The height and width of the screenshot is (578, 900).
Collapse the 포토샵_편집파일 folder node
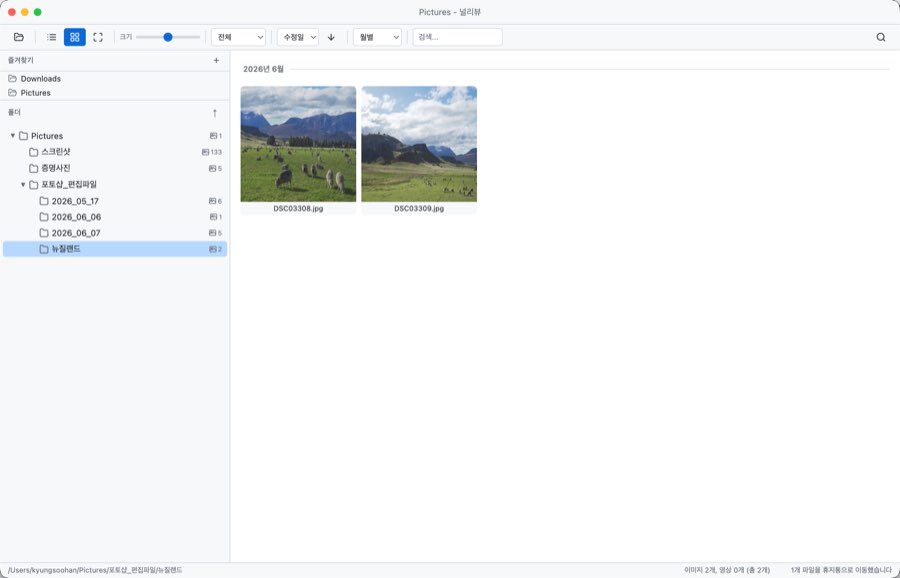coord(23,185)
